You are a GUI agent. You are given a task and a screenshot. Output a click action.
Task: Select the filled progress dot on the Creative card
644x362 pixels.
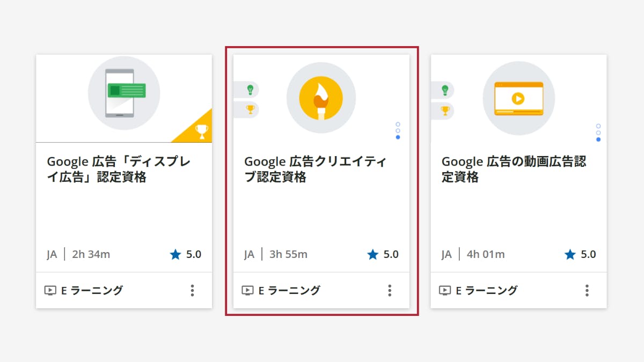point(398,137)
